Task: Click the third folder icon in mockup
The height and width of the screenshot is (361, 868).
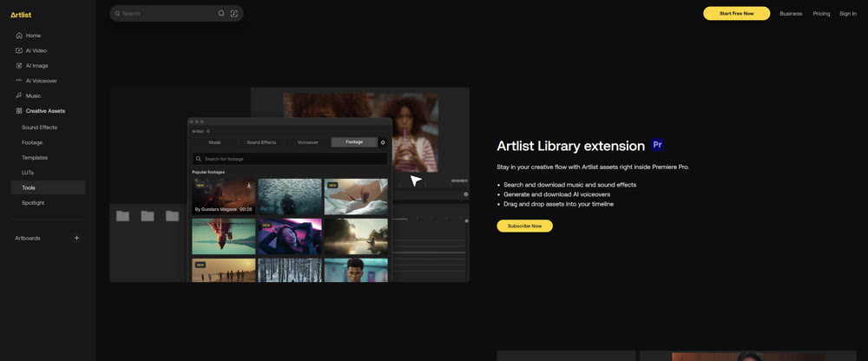Action: pyautogui.click(x=172, y=216)
